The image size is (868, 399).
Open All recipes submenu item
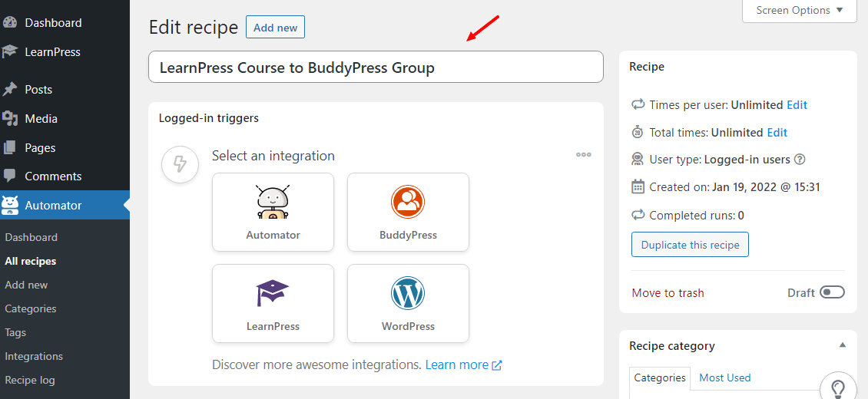(x=31, y=261)
